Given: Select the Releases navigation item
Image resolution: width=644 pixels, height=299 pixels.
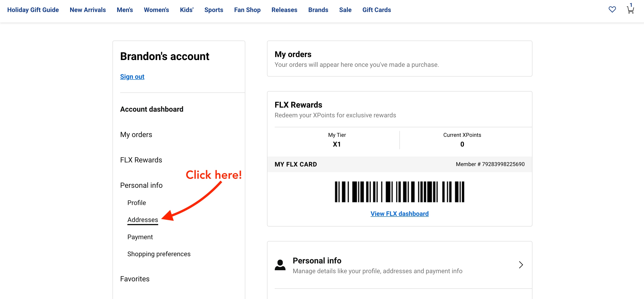Looking at the screenshot, I should pyautogui.click(x=284, y=10).
